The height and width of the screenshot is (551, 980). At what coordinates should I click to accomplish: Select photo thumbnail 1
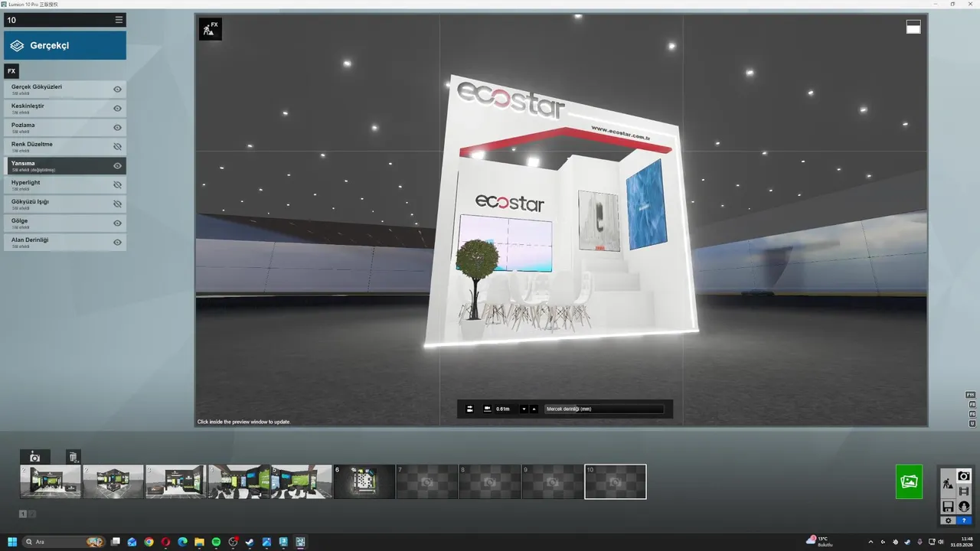click(51, 481)
